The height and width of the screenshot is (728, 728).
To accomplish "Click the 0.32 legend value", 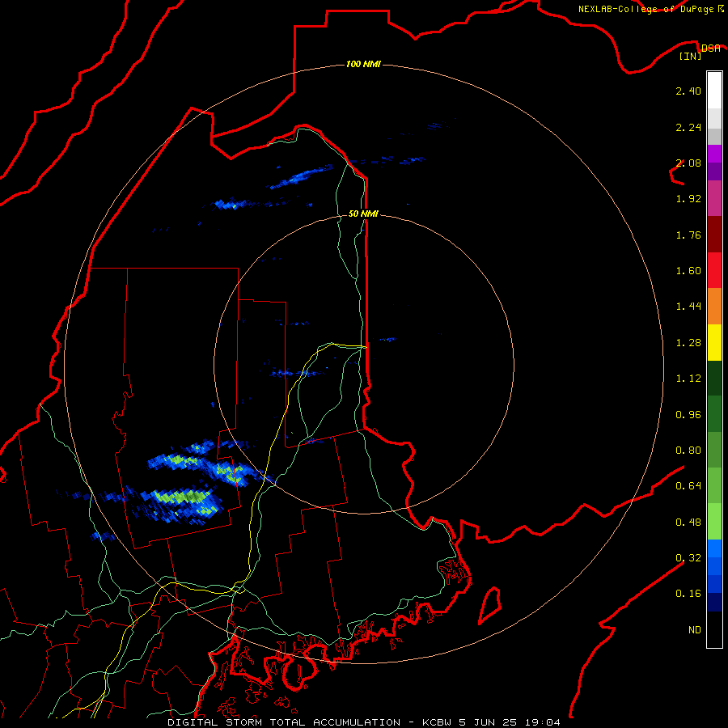I will [688, 558].
